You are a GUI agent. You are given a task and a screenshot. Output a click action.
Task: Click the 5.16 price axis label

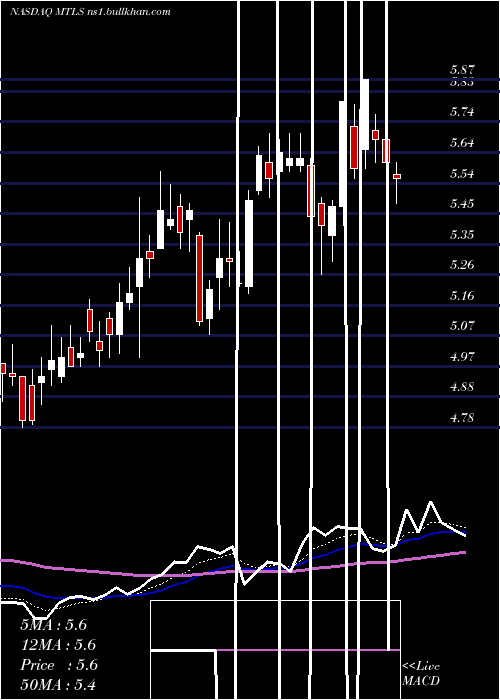pyautogui.click(x=462, y=296)
